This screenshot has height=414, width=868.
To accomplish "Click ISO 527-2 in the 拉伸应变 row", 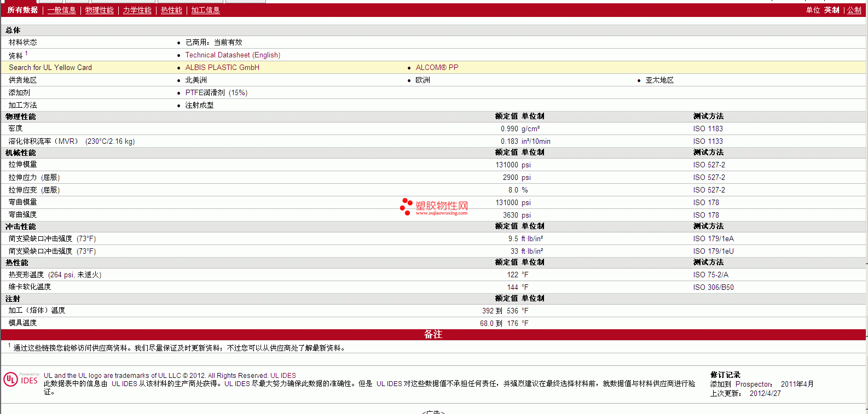I will point(709,190).
